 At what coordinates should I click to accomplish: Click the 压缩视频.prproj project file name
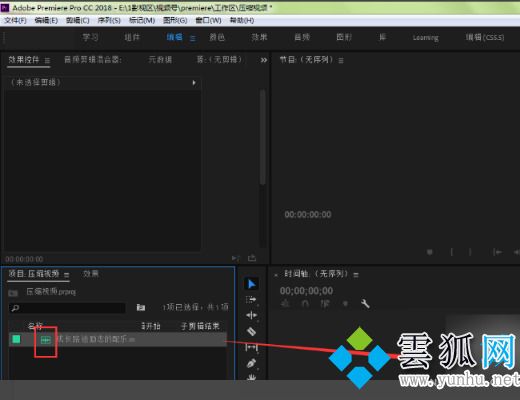pos(51,292)
